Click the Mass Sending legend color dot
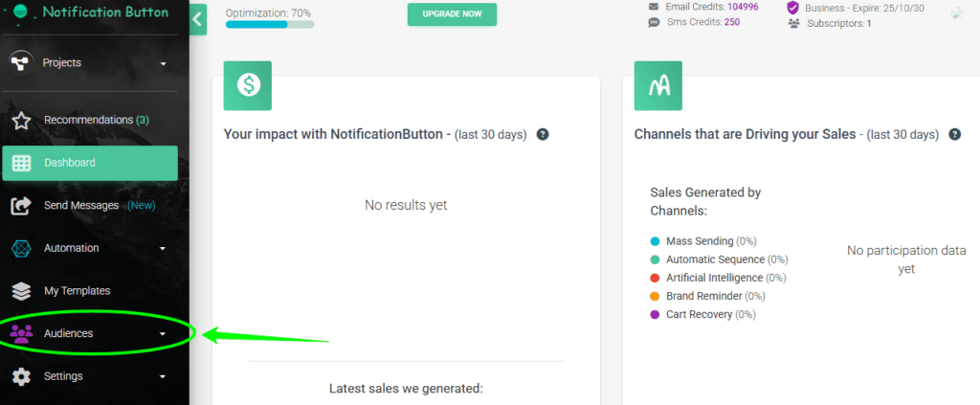 pos(655,241)
